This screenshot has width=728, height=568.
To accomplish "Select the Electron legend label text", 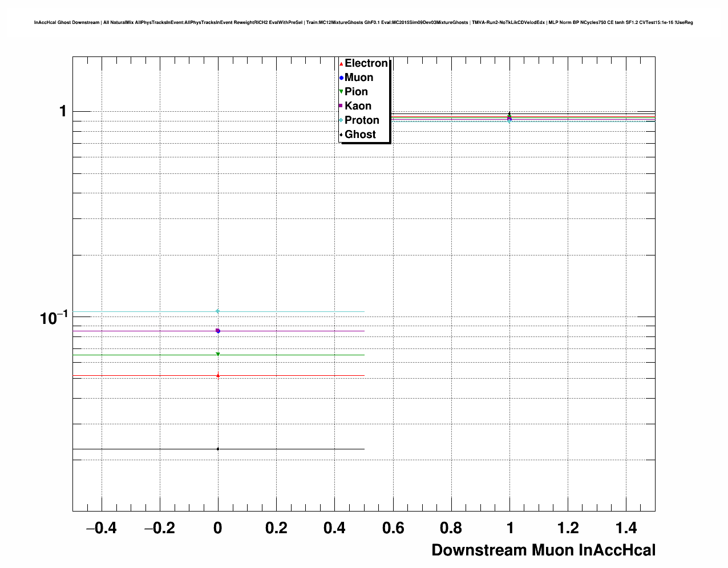I will tap(366, 63).
